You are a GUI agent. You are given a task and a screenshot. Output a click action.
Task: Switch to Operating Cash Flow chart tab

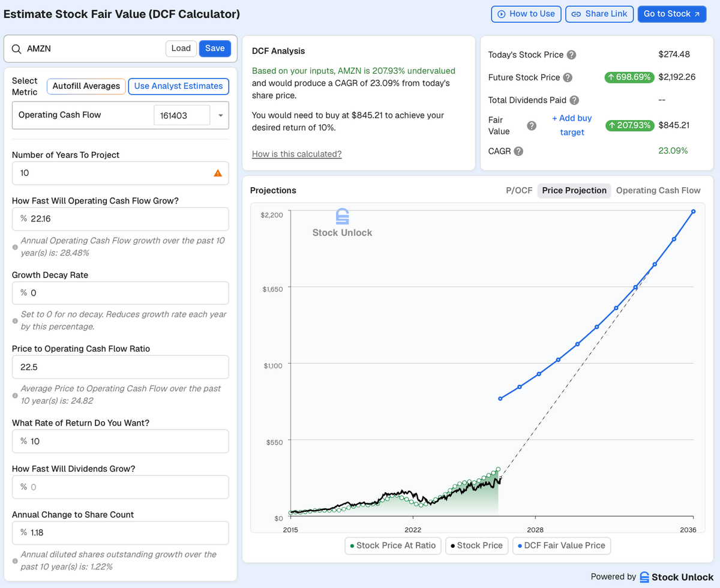(x=658, y=190)
